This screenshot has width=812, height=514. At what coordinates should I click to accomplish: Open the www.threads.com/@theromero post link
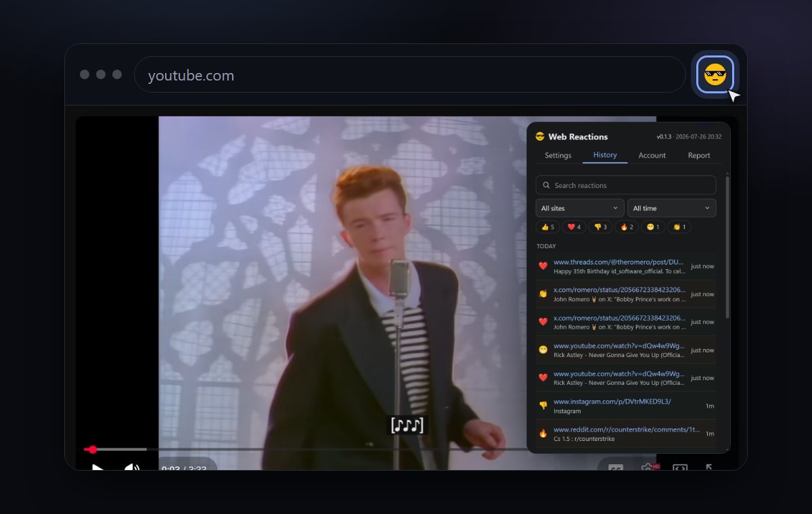[x=618, y=262]
